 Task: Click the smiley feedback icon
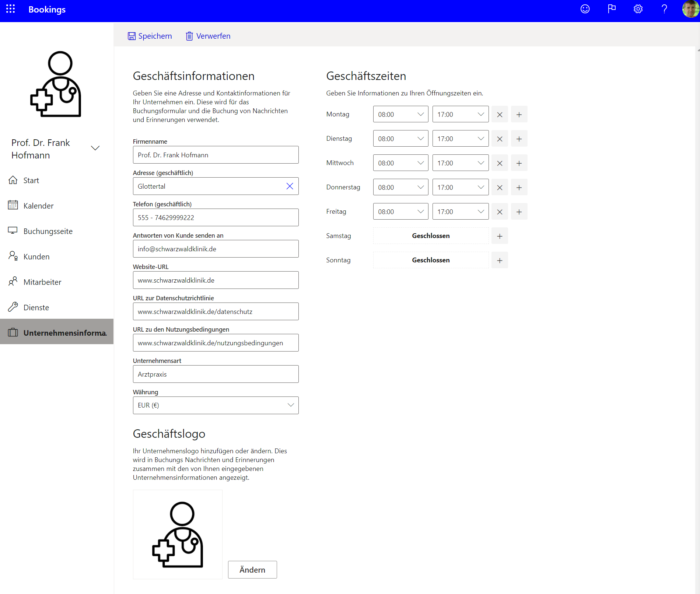pos(585,9)
